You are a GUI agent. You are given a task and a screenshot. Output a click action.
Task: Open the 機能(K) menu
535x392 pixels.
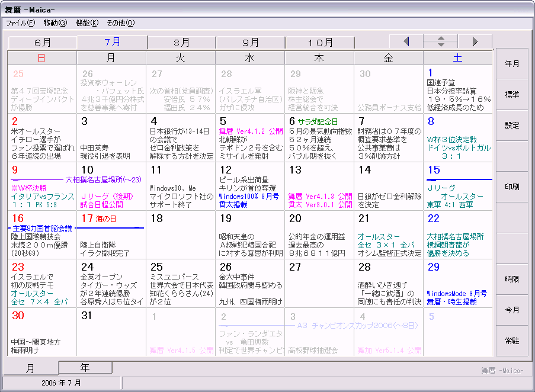click(87, 23)
